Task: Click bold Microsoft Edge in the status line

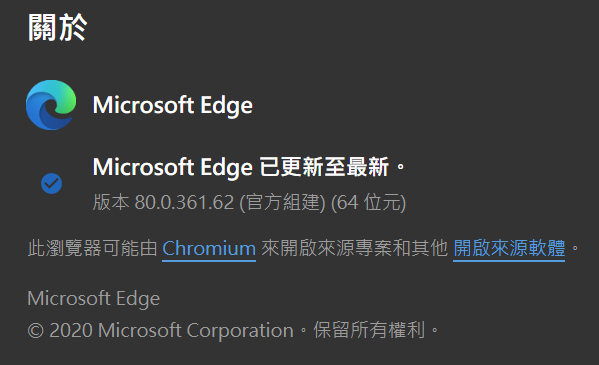Action: coord(173,167)
